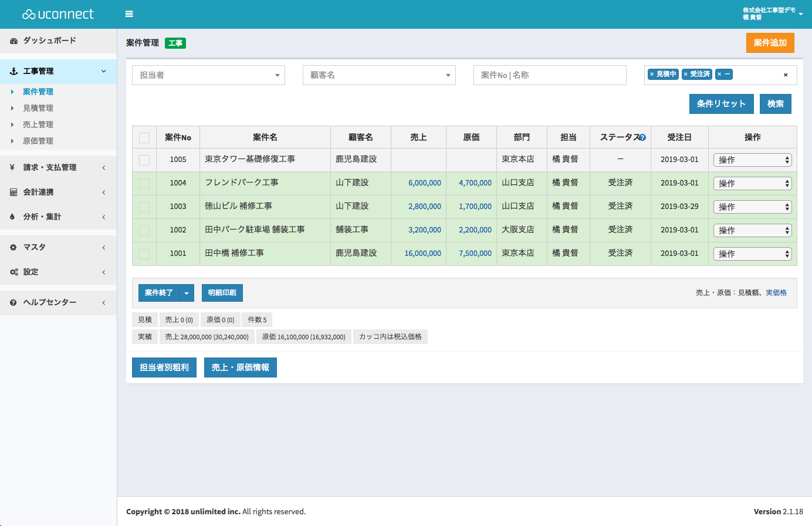
Task: Open 操作 dropdown for 田中パーク駐車場 舗装工事
Action: click(x=752, y=230)
